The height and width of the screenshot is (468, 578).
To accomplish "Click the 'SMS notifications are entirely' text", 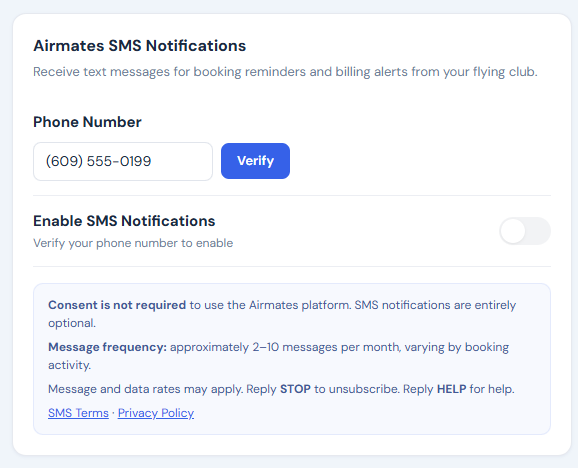I will point(435,305).
